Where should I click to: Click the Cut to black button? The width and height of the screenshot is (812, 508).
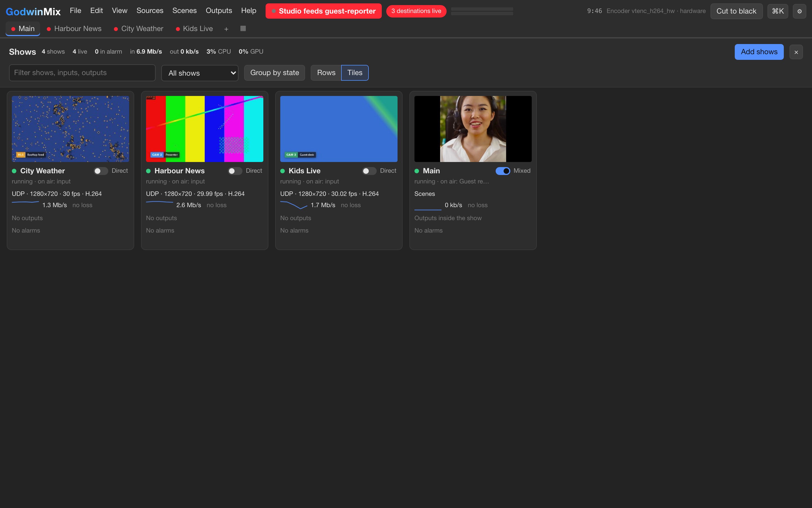pyautogui.click(x=736, y=11)
